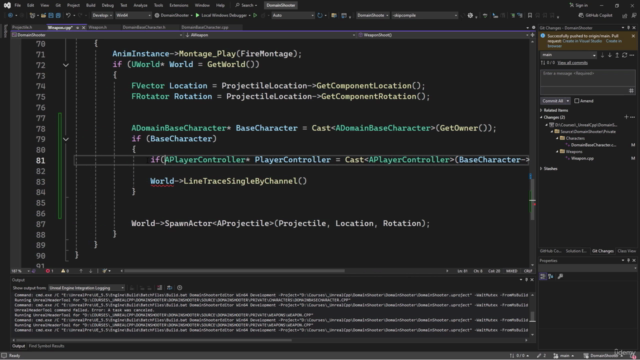This screenshot has width=640, height=360.
Task: Switch to the DomainBaseCharacter.cpp tab
Action: pyautogui.click(x=205, y=27)
